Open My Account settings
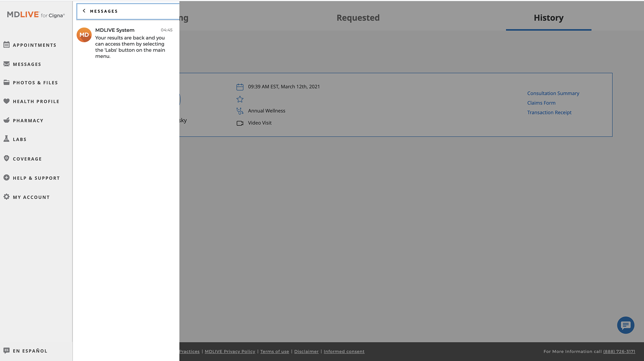644x361 pixels. (31, 197)
